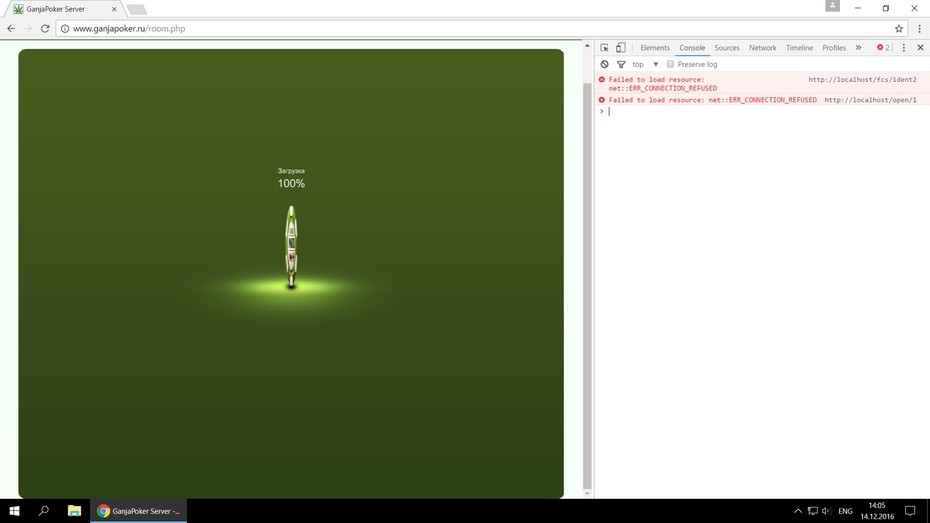Click the page scrollbar's up arrow
The width and height of the screenshot is (930, 523).
pos(587,46)
